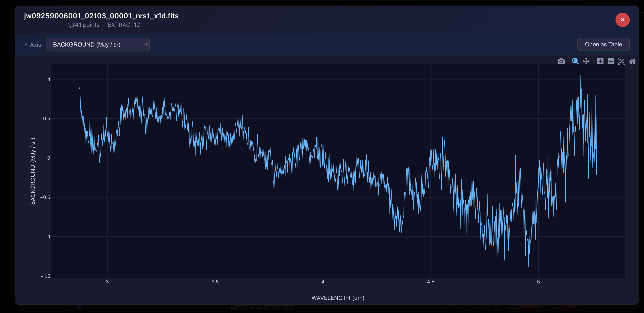This screenshot has height=313, width=644.
Task: Click the y-axis tick label −1.5
Action: 45,276
